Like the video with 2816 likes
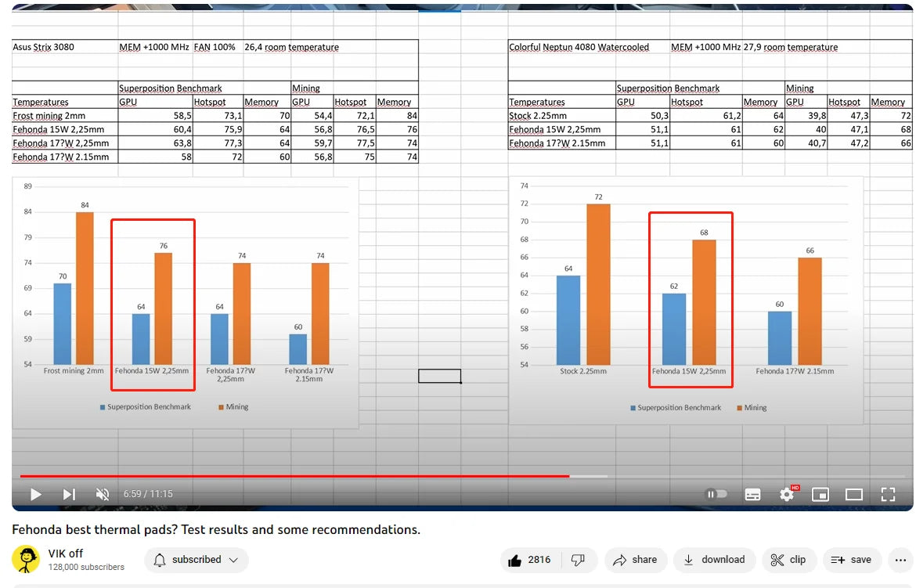 530,560
